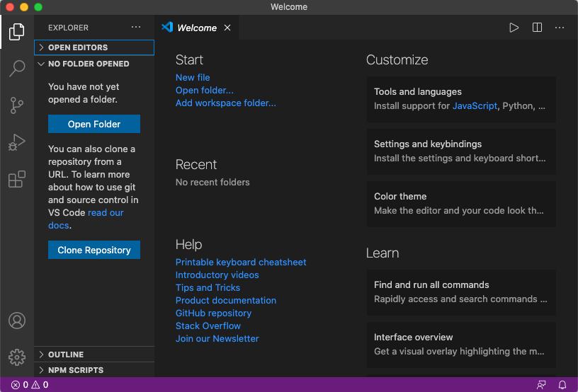Open Product documentation link
The height and width of the screenshot is (392, 578).
click(x=225, y=300)
